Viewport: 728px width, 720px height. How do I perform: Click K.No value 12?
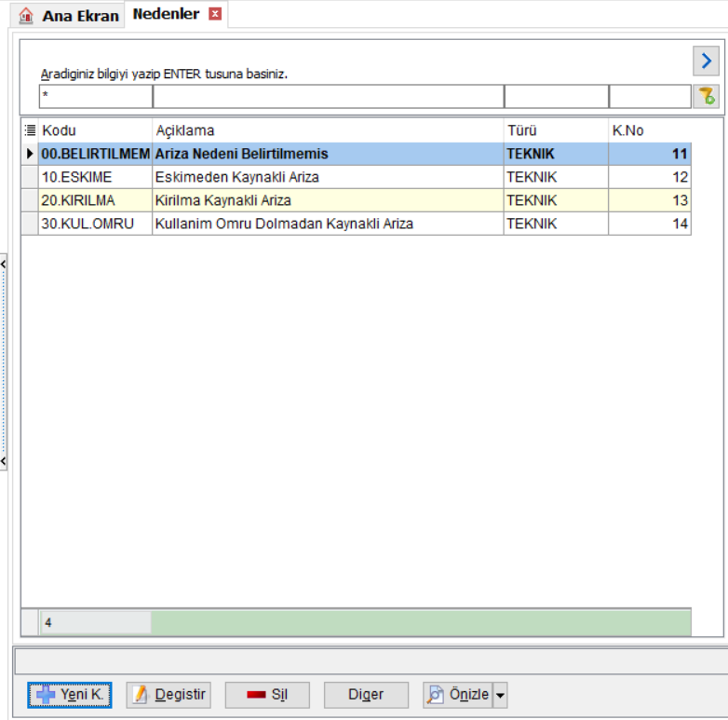pos(650,177)
